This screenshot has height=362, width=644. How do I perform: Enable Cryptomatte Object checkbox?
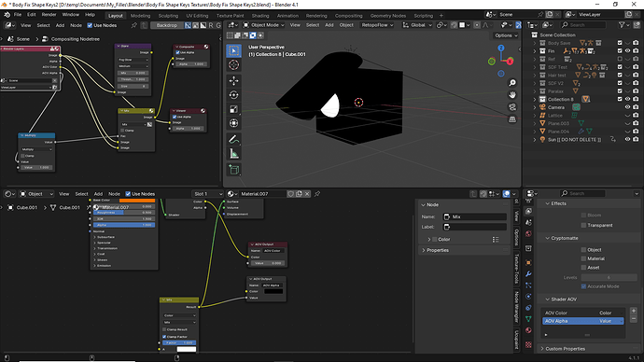[583, 249]
